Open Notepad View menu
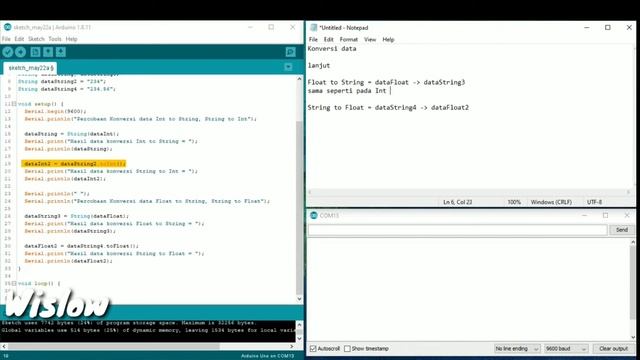Image resolution: width=640 pixels, height=360 pixels. click(370, 40)
